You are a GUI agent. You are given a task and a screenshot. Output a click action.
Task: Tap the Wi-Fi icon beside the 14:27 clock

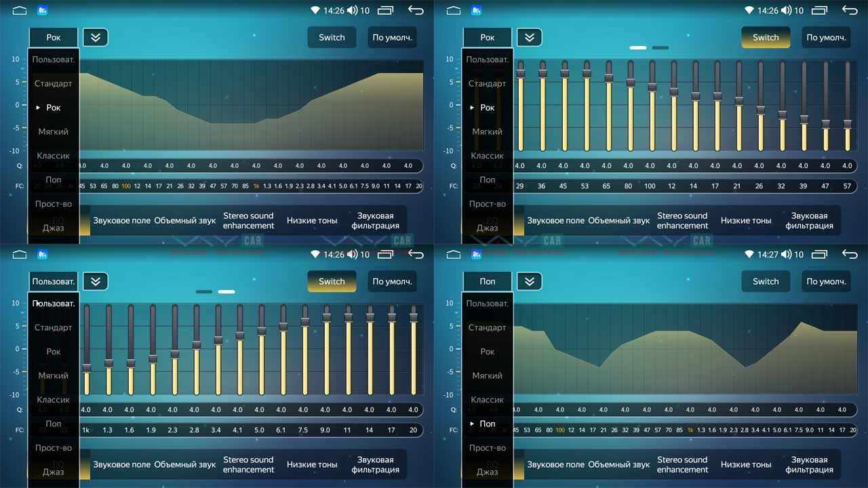coord(749,255)
